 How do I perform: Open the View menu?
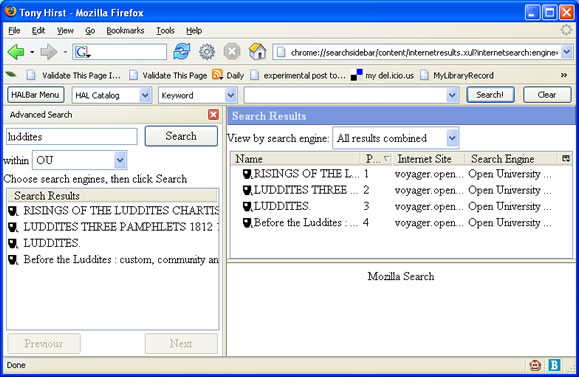(65, 31)
